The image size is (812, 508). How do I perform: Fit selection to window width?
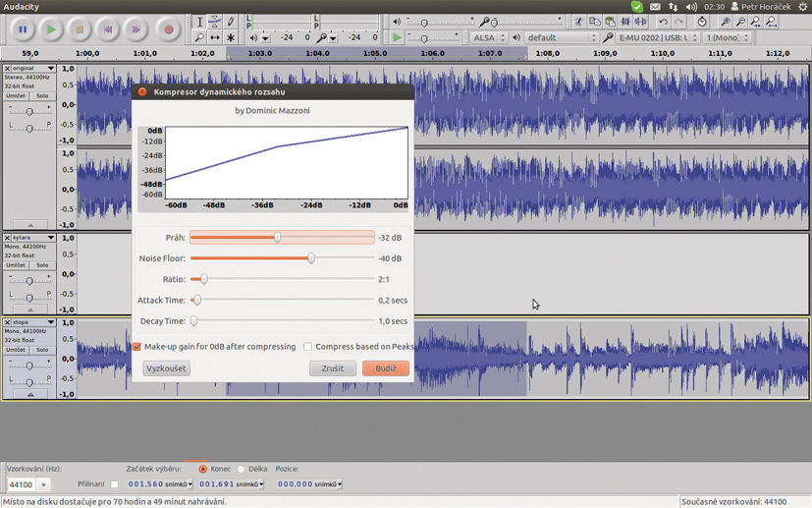[x=756, y=22]
